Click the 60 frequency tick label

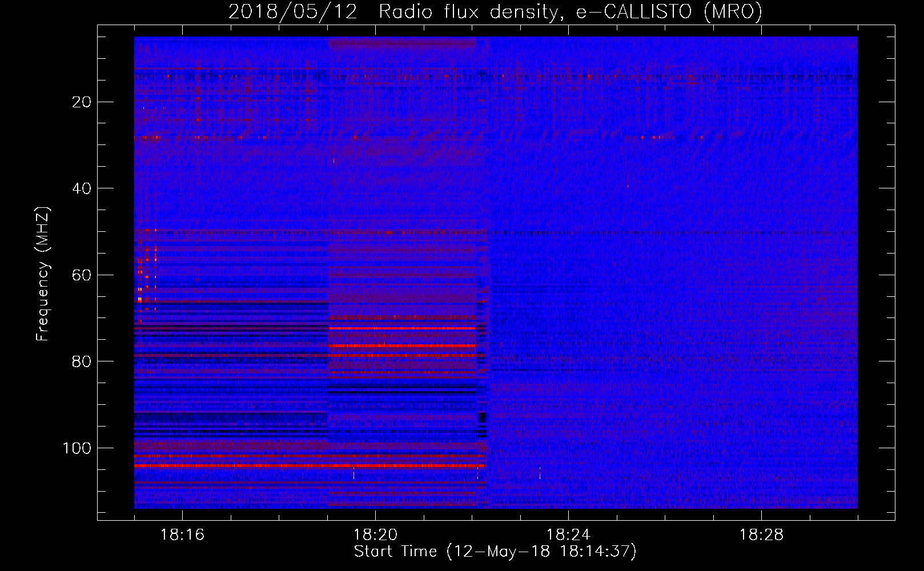click(x=82, y=275)
